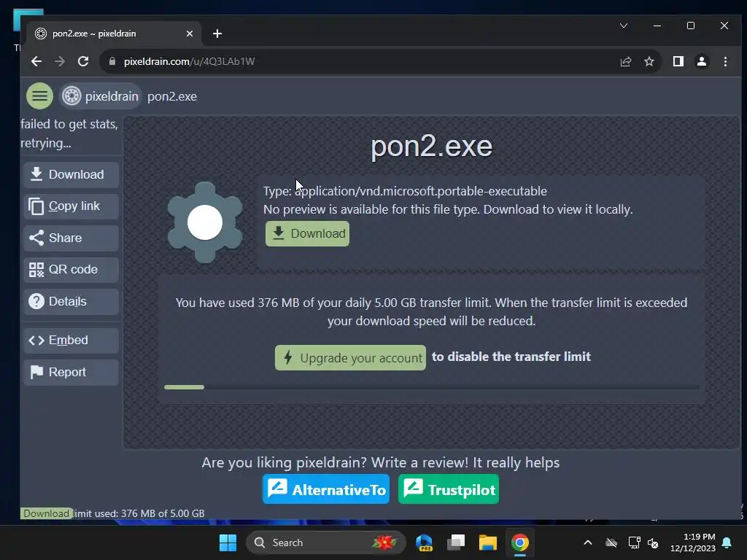
Task: View file Details
Action: click(71, 301)
